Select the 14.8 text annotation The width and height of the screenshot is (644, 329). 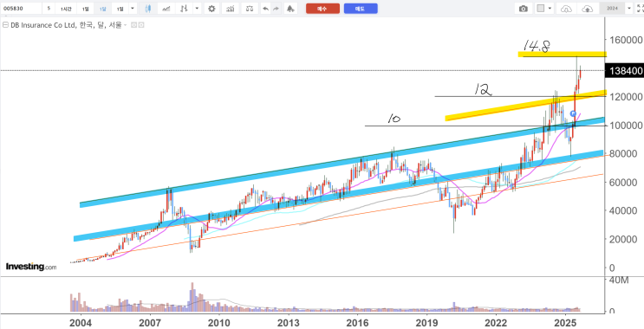[x=536, y=46]
